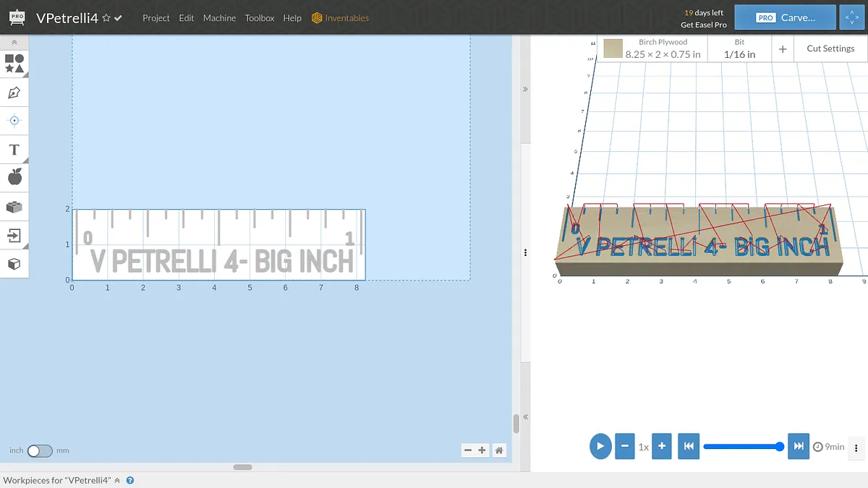Click the simulation progress slider
Viewport: 868px width, 488px height.
point(741,447)
